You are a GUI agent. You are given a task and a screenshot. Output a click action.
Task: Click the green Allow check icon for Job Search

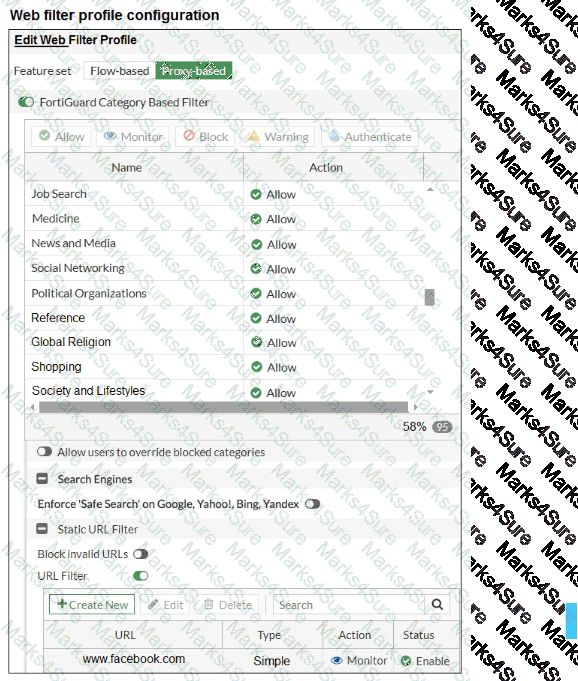(x=256, y=194)
